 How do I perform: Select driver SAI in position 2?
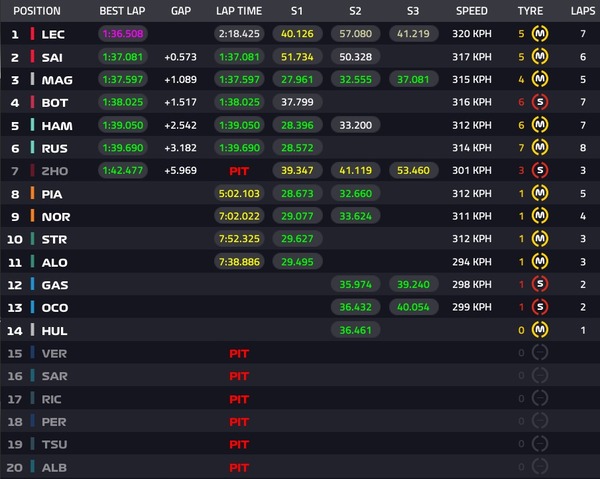(54, 57)
